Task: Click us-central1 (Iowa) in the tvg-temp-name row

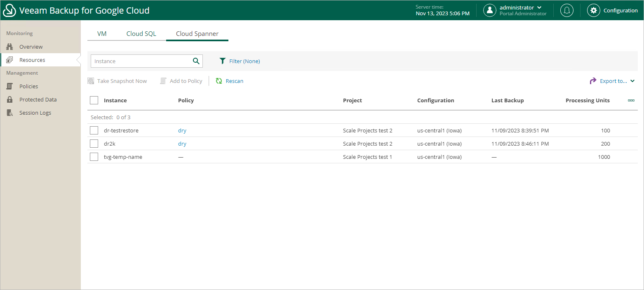Action: pyautogui.click(x=440, y=157)
